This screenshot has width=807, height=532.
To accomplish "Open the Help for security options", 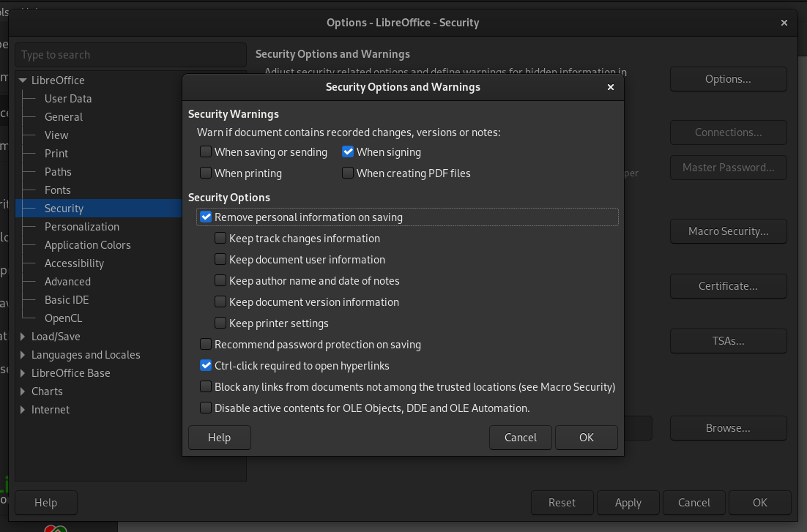I will 219,437.
